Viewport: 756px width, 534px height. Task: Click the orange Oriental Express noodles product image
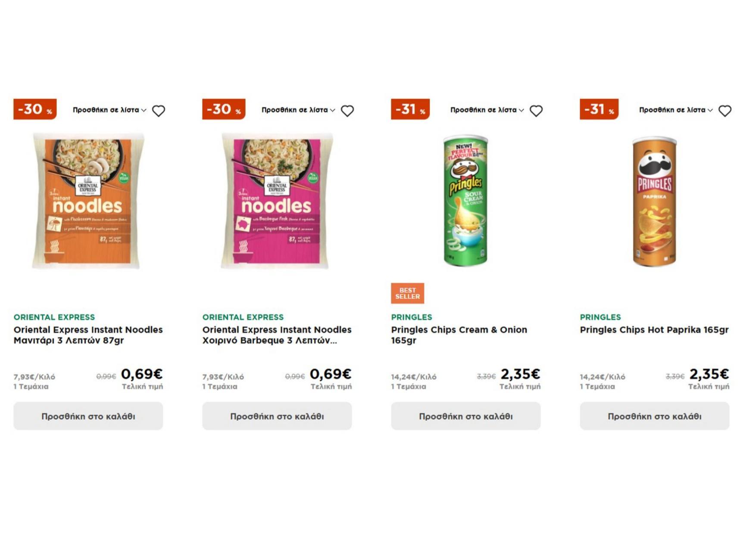88,201
